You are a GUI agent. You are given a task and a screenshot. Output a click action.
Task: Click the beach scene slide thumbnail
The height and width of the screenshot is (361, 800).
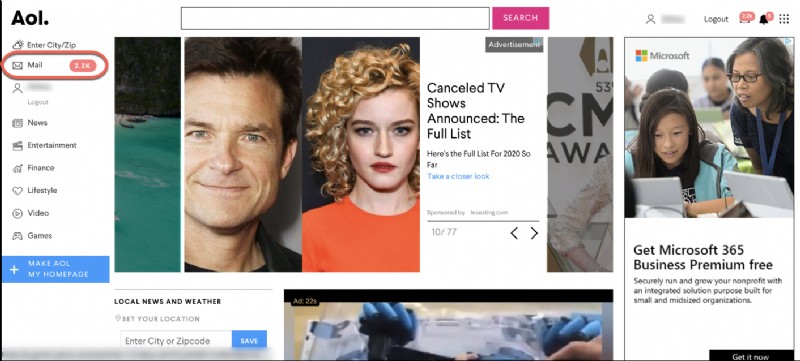(x=147, y=154)
